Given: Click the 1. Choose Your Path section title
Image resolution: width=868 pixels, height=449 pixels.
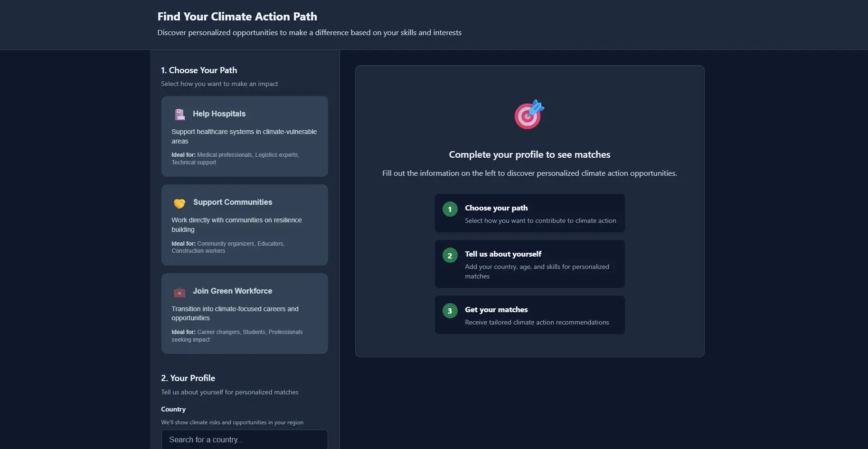Looking at the screenshot, I should point(198,70).
